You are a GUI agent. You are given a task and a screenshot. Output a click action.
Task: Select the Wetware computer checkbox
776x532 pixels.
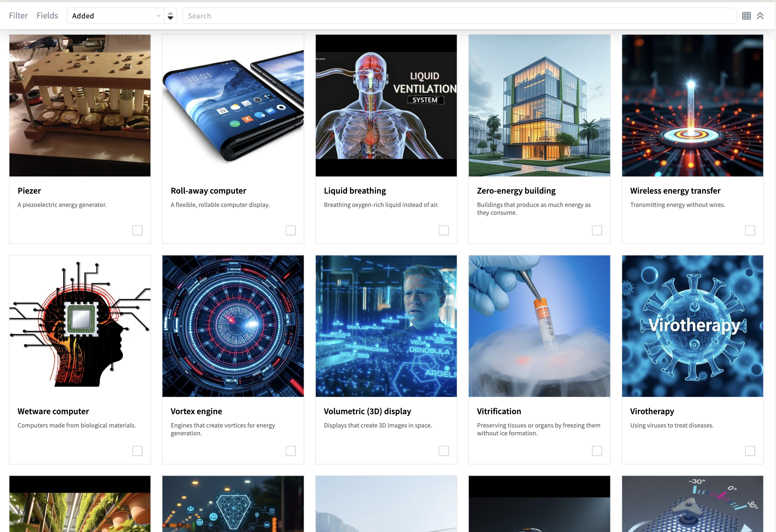pyautogui.click(x=137, y=451)
